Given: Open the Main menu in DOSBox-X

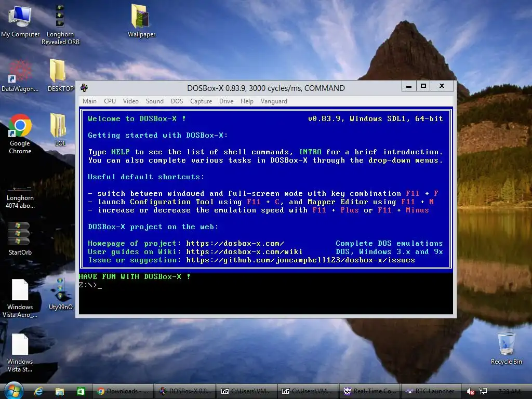Looking at the screenshot, I should (x=89, y=101).
